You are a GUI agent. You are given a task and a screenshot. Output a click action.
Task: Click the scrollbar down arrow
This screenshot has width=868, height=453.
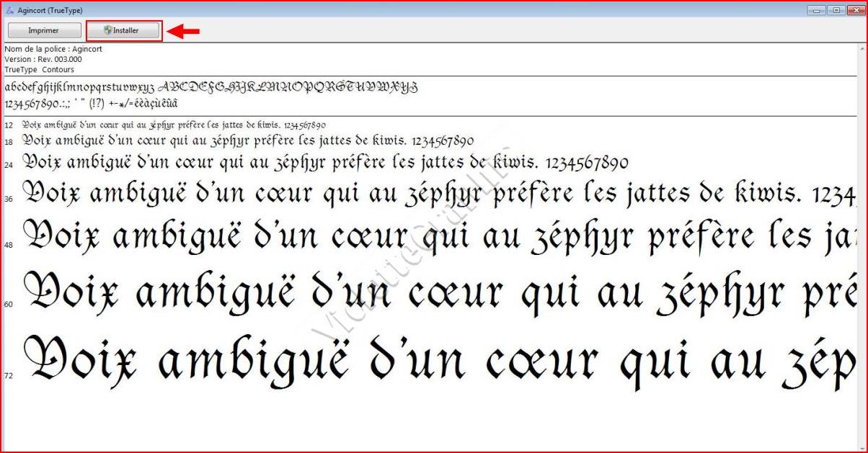[862, 445]
